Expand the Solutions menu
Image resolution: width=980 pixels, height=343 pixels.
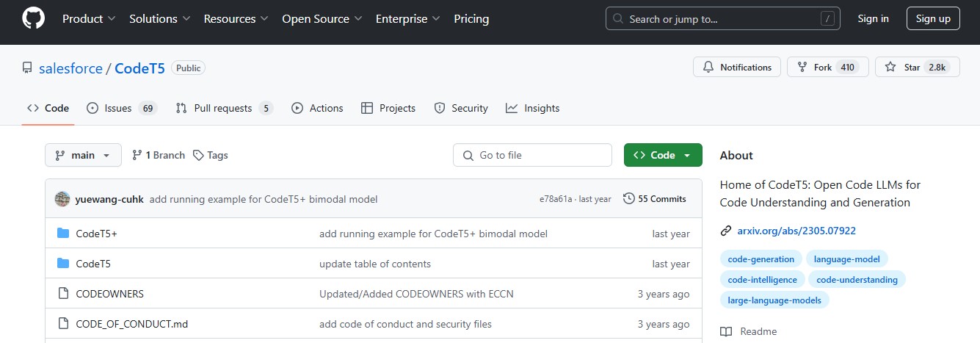point(160,19)
